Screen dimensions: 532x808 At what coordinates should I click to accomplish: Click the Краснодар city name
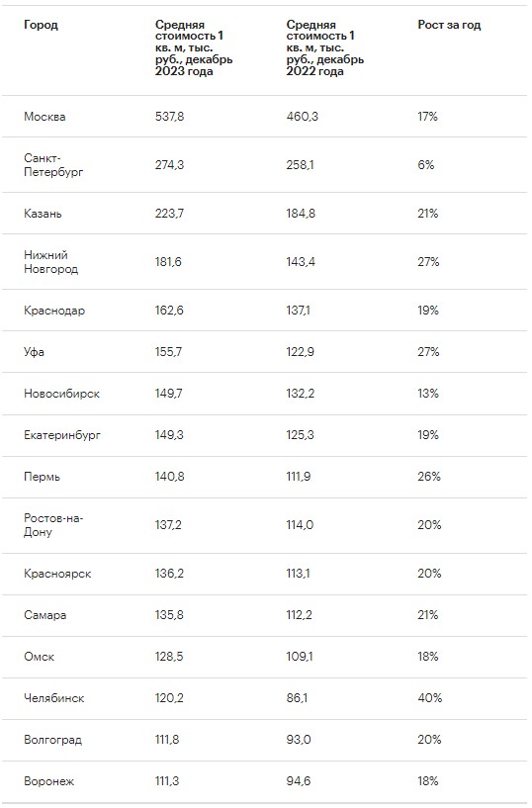coord(54,311)
